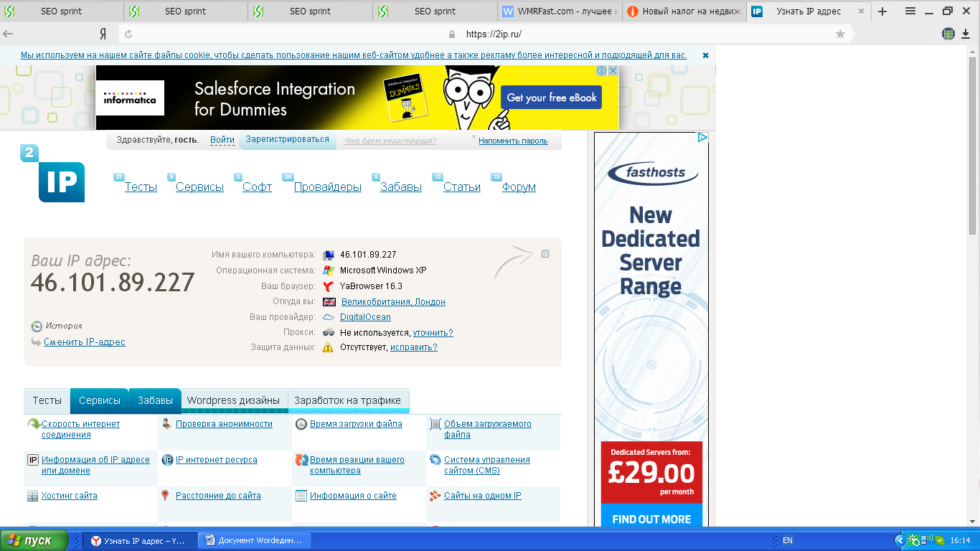Click the Windows flag icon beside Microsoft Windows XP
The width and height of the screenshot is (980, 551).
pyautogui.click(x=329, y=270)
